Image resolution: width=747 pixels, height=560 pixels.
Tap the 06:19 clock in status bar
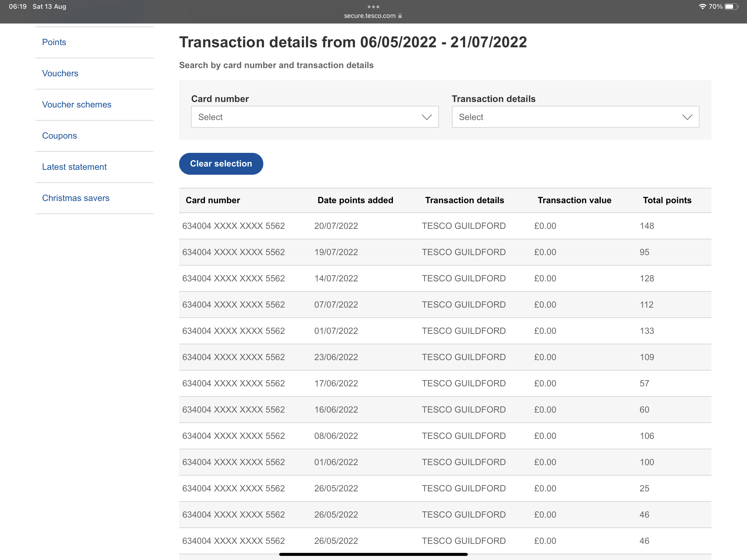click(17, 6)
